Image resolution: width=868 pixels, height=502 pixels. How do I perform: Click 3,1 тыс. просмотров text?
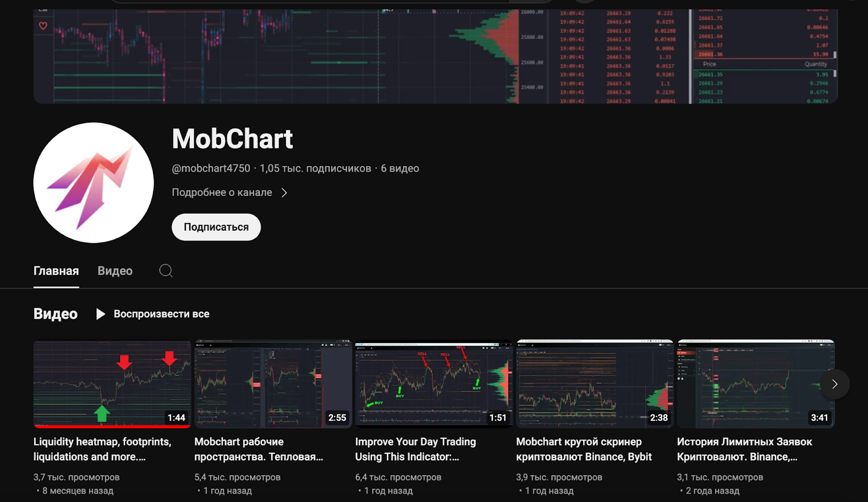coord(720,477)
